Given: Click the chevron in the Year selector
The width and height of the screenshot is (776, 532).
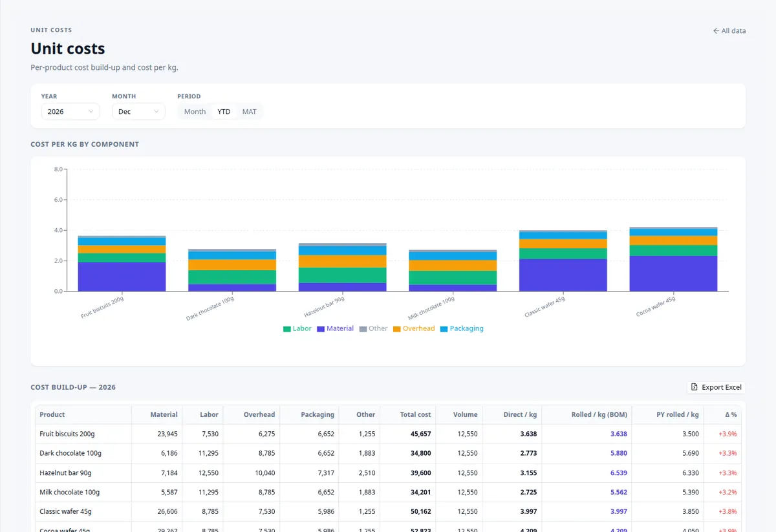Looking at the screenshot, I should pos(91,111).
